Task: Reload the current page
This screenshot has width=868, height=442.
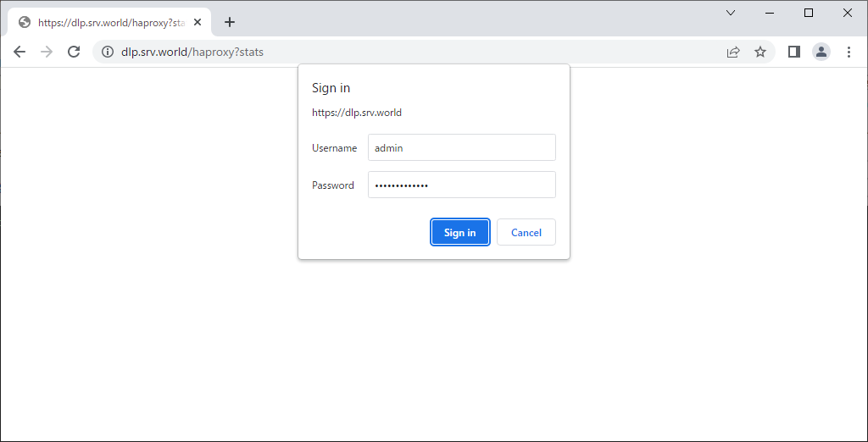Action: pos(74,52)
